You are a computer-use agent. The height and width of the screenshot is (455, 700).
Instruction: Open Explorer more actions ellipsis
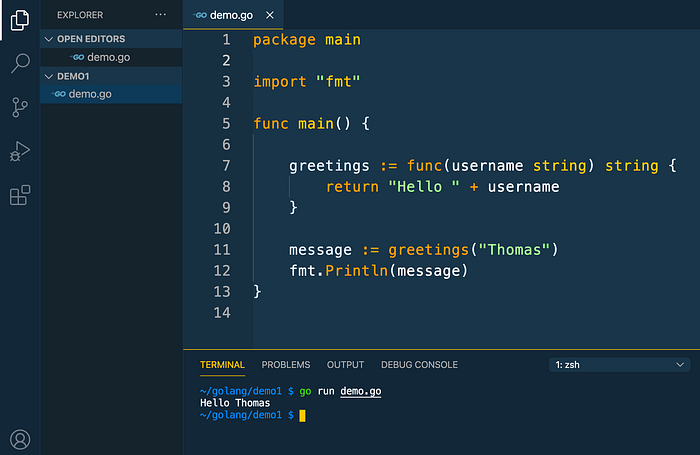click(x=161, y=15)
